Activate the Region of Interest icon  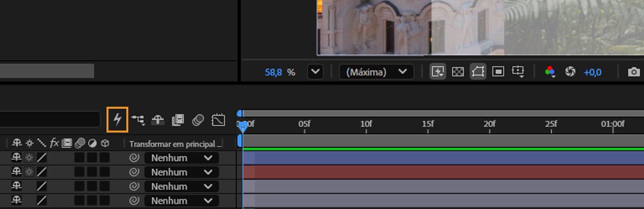[498, 72]
